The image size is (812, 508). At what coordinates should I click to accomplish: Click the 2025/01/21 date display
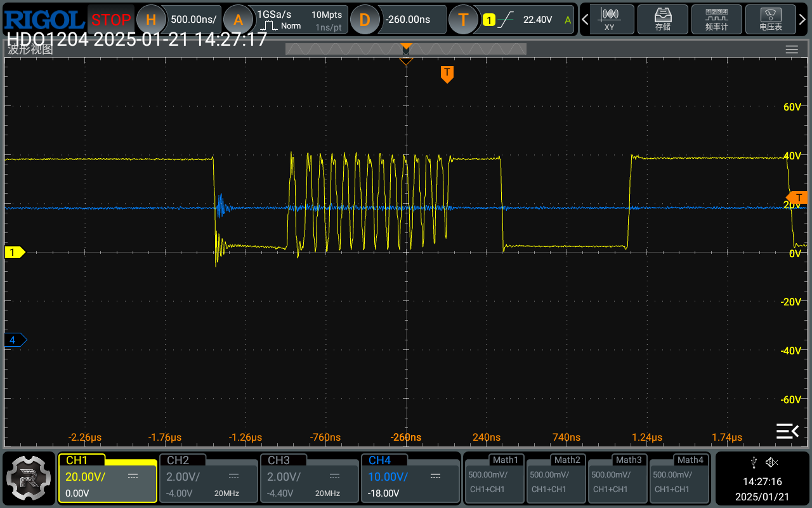tap(762, 496)
